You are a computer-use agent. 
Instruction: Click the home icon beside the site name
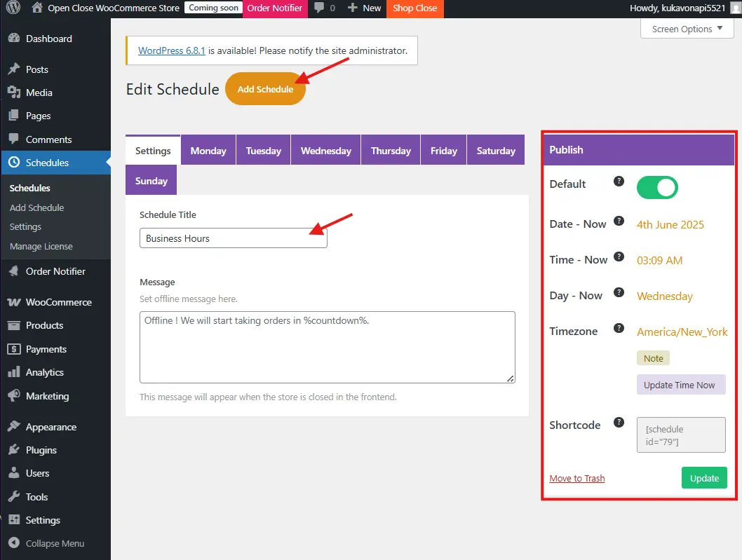tap(37, 8)
